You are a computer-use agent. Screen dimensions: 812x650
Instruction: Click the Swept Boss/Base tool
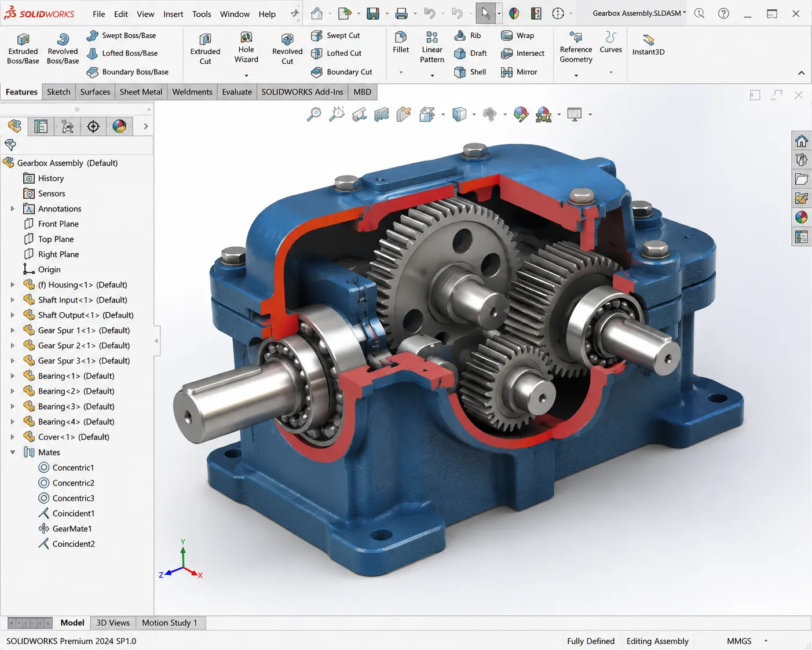pyautogui.click(x=121, y=35)
